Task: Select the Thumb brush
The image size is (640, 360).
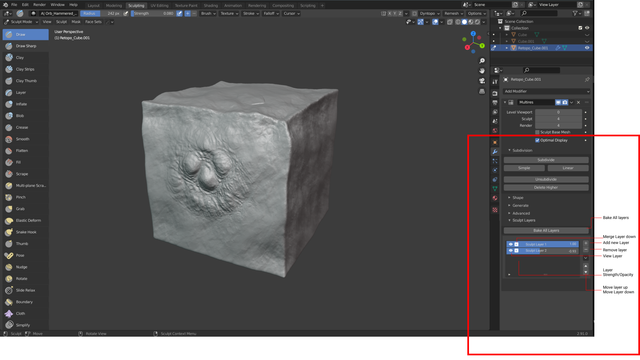Action: tap(25, 244)
